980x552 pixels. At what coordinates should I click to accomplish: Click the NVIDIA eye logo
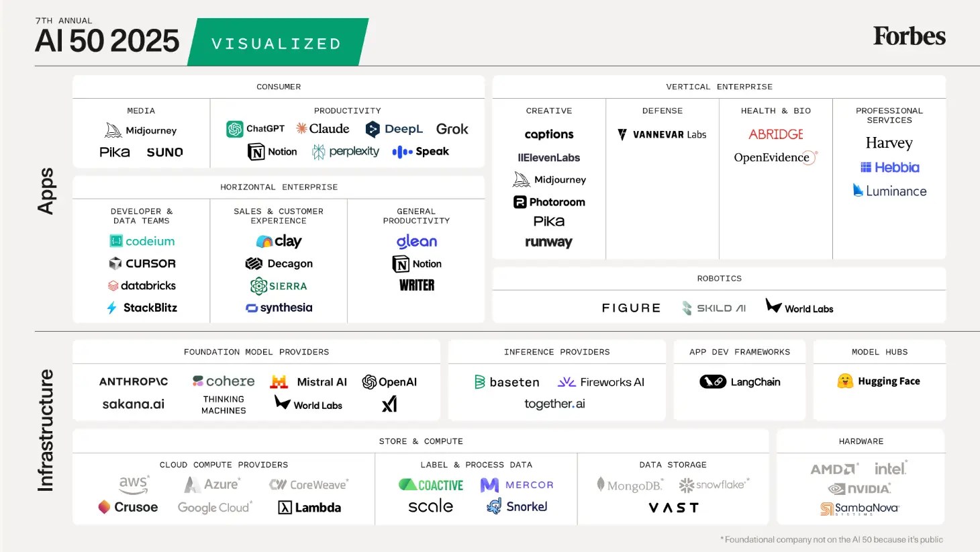836,489
